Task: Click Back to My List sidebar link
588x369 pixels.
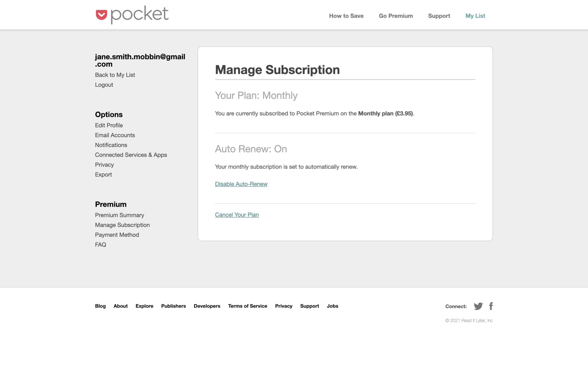Action: pyautogui.click(x=115, y=75)
